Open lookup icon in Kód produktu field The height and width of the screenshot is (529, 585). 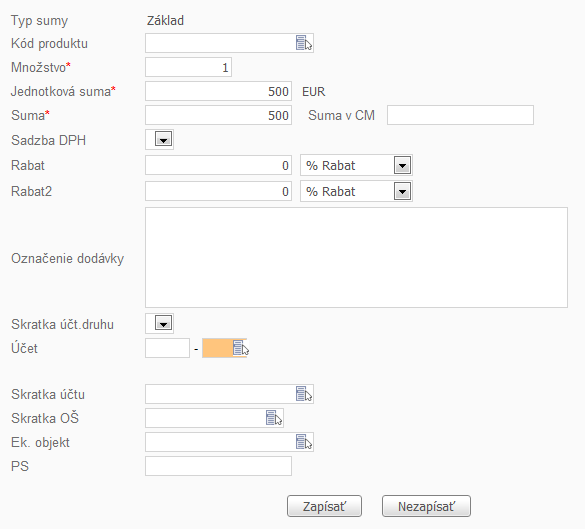(x=304, y=43)
